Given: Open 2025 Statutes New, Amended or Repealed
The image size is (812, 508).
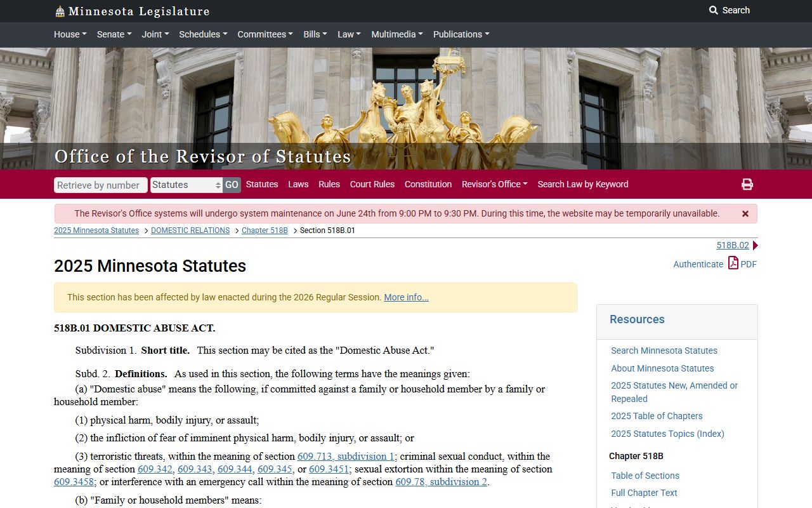Looking at the screenshot, I should 674,392.
